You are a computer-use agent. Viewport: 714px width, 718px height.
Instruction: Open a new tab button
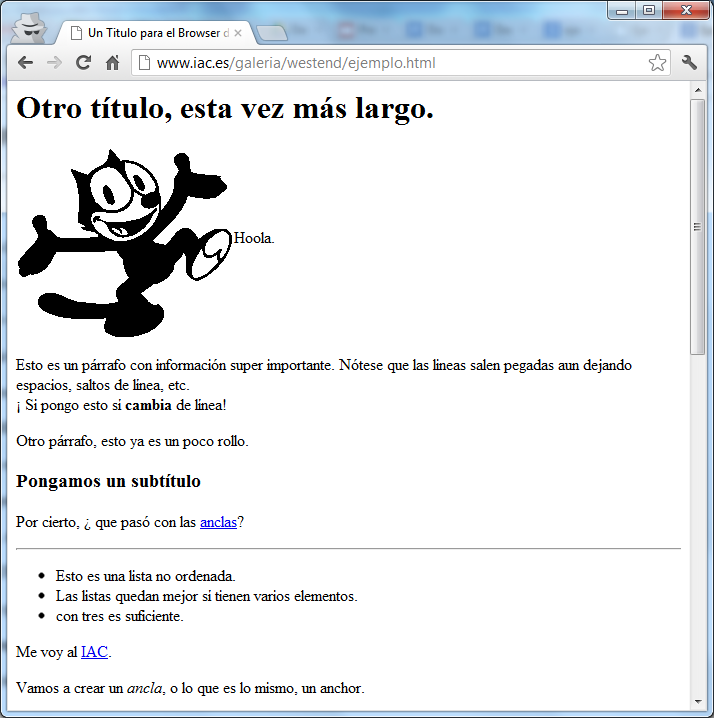click(x=272, y=33)
